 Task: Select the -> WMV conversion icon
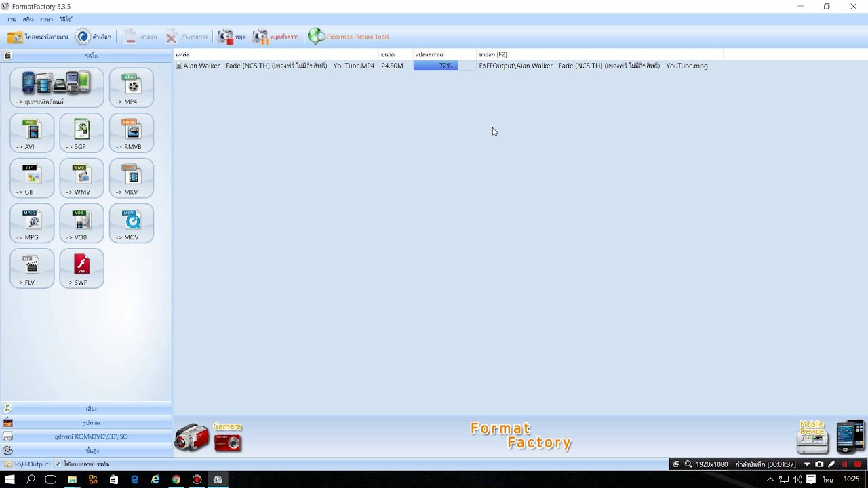[81, 178]
